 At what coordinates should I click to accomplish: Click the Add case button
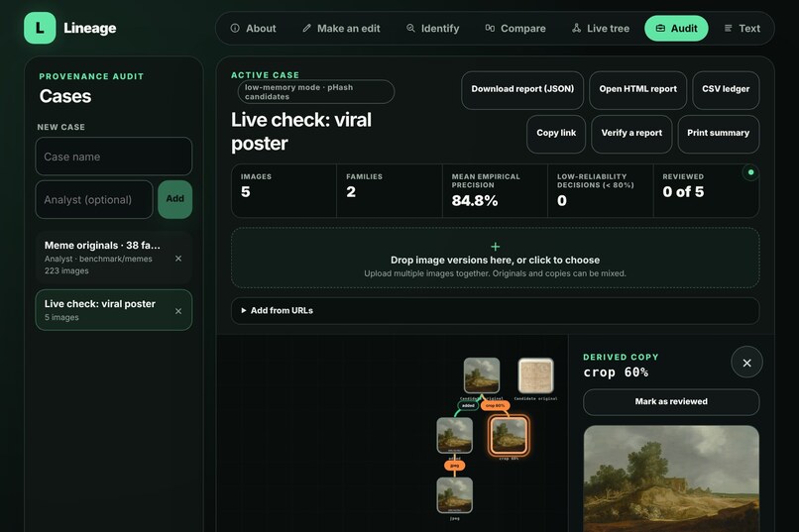click(174, 199)
